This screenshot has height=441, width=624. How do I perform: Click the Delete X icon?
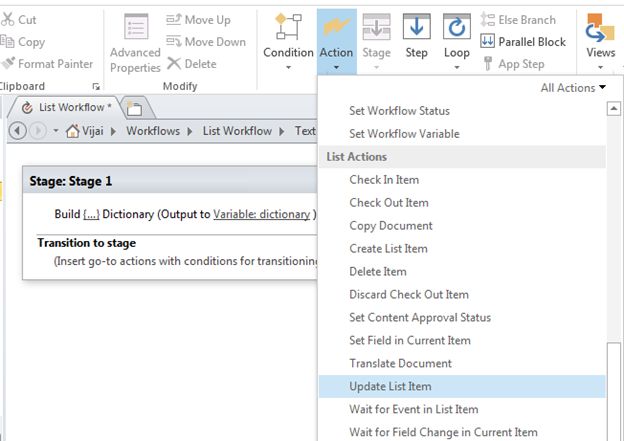click(174, 63)
